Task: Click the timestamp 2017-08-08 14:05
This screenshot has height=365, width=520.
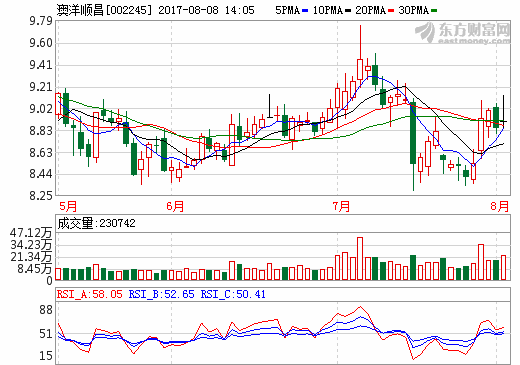Action: point(206,10)
